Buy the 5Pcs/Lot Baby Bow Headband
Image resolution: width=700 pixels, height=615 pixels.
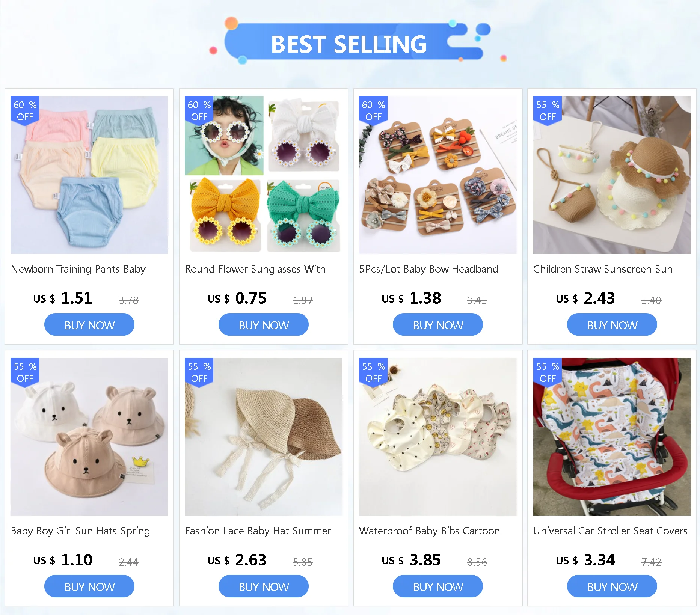click(438, 325)
